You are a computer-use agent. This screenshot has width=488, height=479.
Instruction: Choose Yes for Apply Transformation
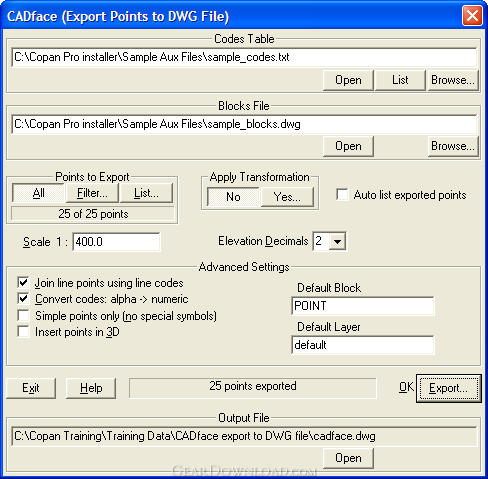coord(287,197)
